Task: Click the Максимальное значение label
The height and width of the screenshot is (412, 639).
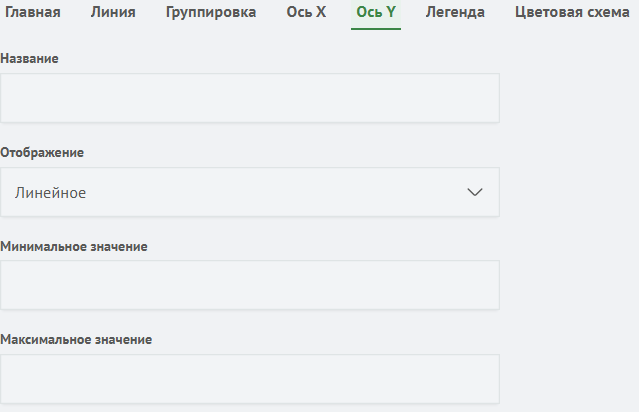Action: click(x=76, y=339)
